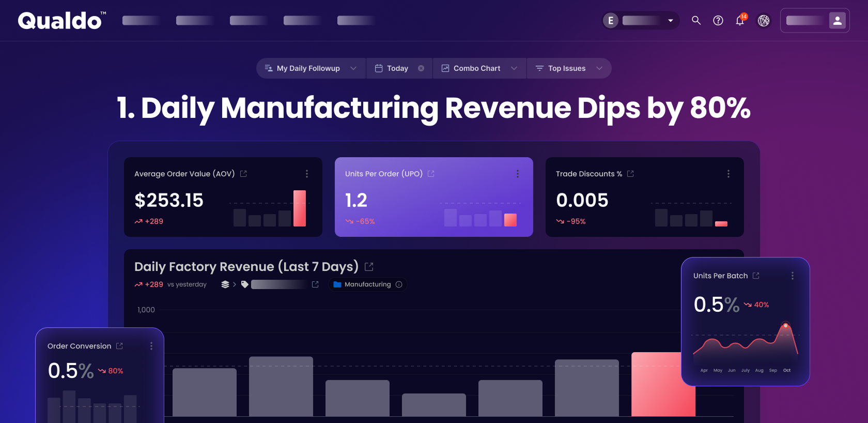Open the help question mark icon
This screenshot has width=868, height=423.
click(x=718, y=21)
